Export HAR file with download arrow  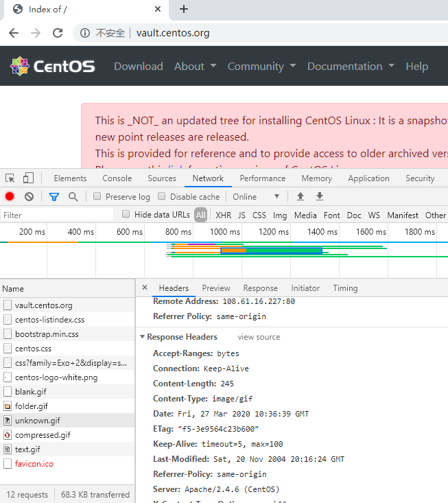(x=320, y=196)
